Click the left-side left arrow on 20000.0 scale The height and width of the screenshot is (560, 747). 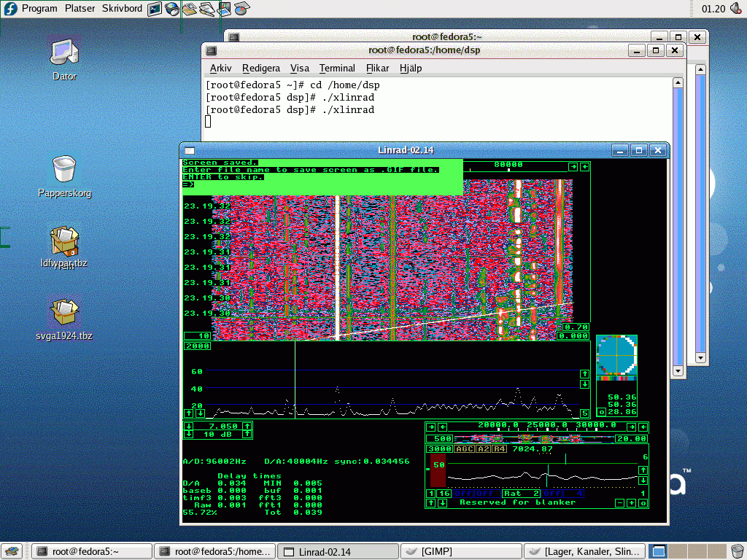coord(442,427)
